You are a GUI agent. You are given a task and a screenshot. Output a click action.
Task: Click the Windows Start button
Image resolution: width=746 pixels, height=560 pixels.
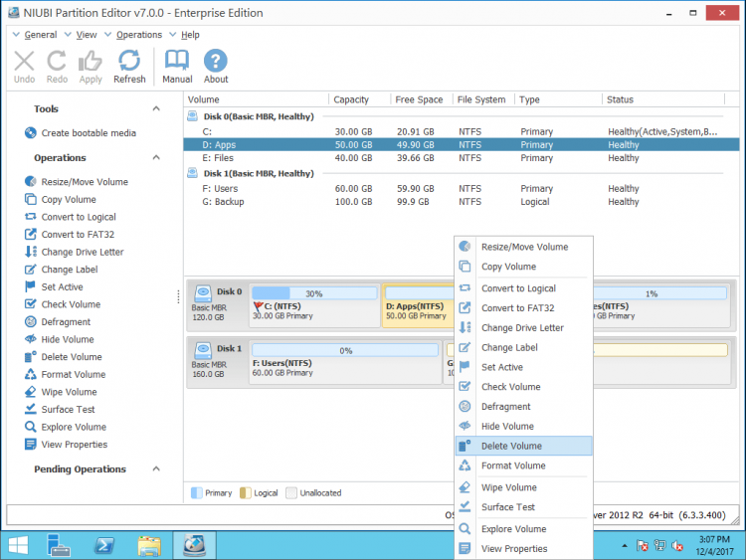tap(18, 545)
